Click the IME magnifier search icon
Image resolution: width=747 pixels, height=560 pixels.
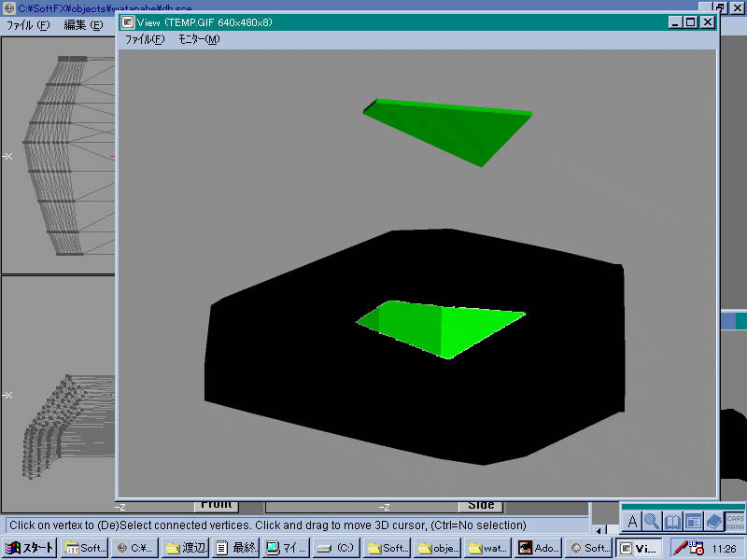pos(652,522)
